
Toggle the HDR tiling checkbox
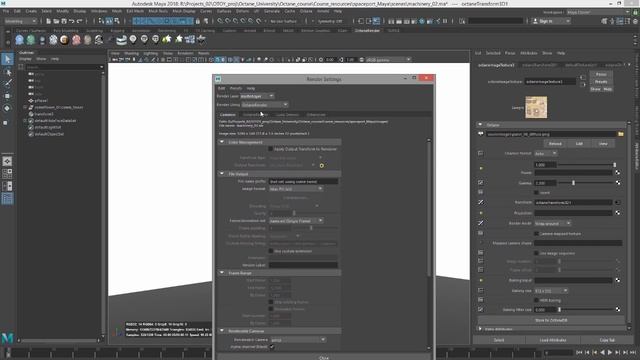[x=536, y=300]
